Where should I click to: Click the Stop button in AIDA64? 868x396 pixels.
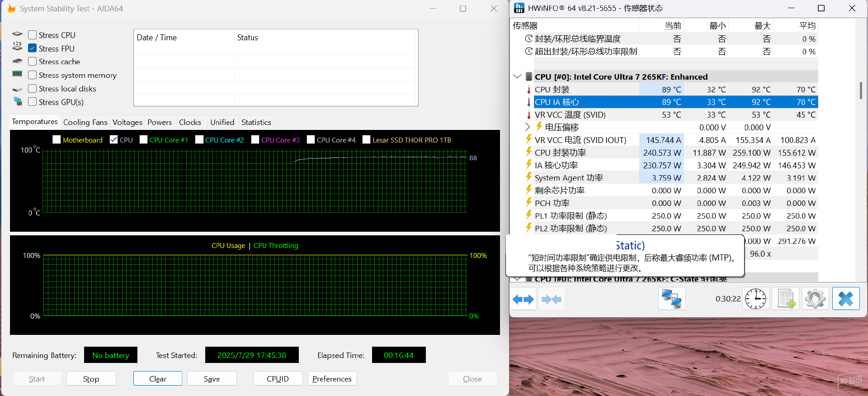[91, 378]
